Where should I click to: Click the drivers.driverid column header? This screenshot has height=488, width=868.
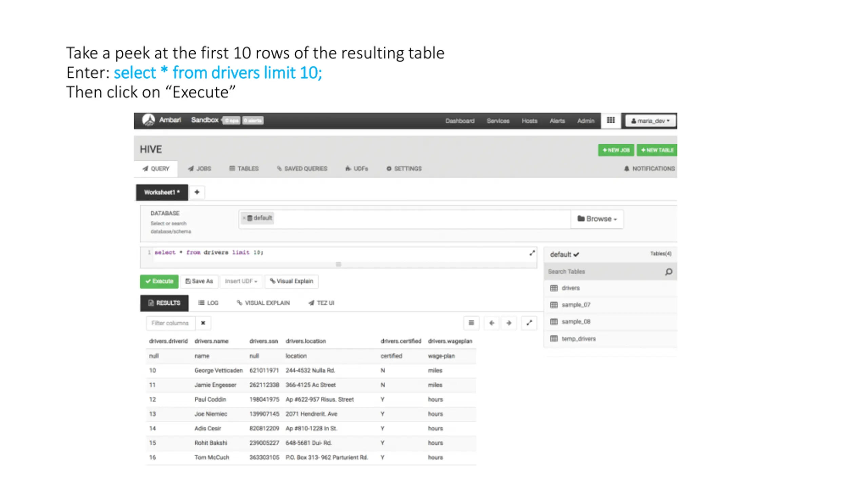pyautogui.click(x=168, y=341)
